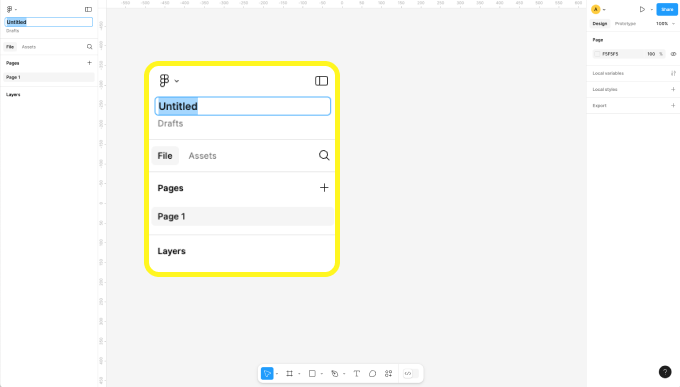The height and width of the screenshot is (387, 680).
Task: Switch to the Prototype tab in right panel
Action: (x=625, y=23)
